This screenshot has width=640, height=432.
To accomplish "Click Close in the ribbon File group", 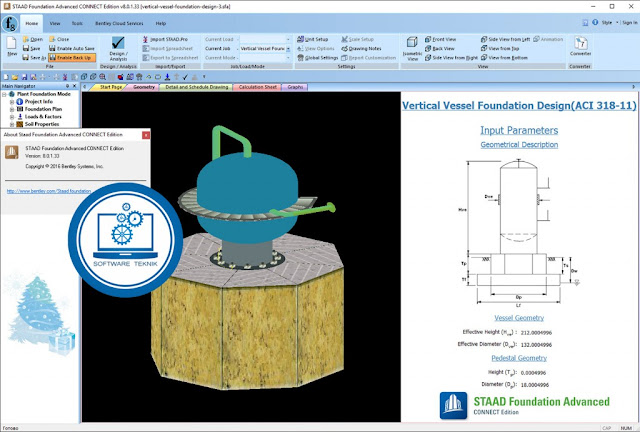I will click(x=59, y=39).
